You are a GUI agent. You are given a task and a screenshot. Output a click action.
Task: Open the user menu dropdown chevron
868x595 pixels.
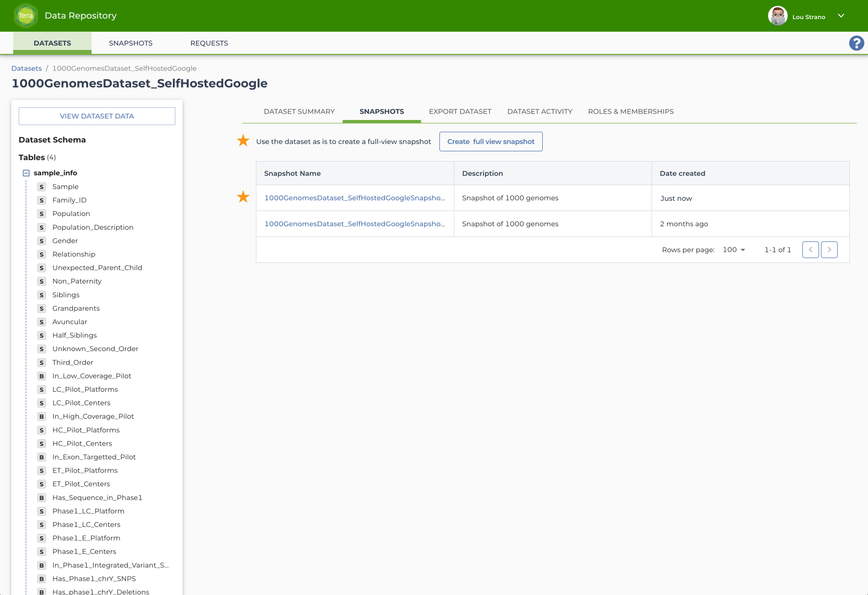click(x=841, y=16)
